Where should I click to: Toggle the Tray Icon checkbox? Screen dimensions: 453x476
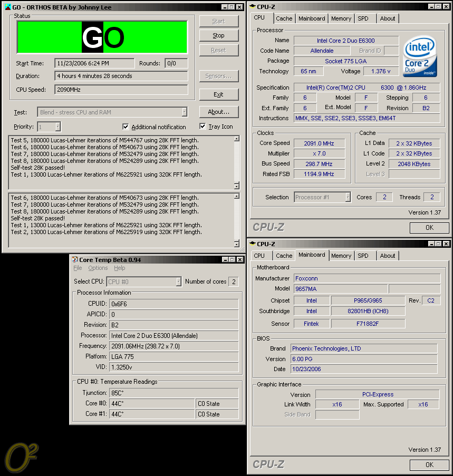pos(203,127)
